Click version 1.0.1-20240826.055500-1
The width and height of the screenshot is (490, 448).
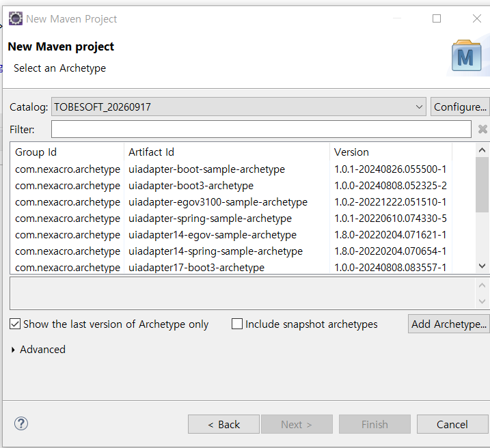tap(390, 169)
